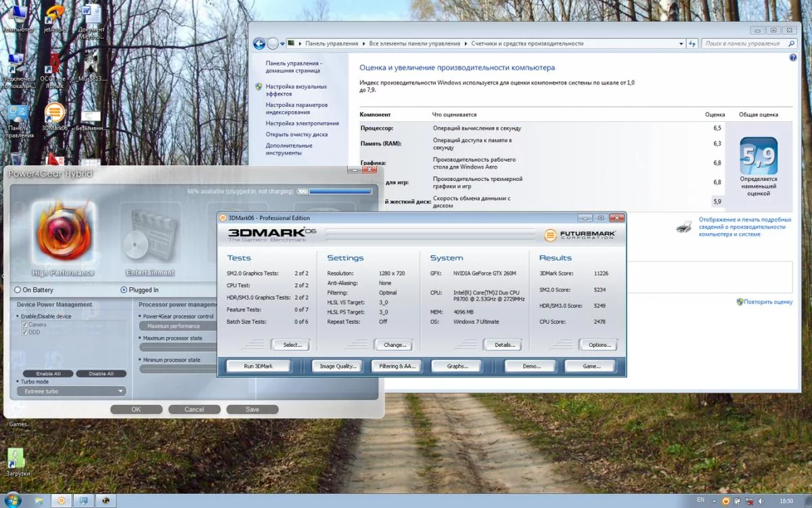
Task: Click the volume icon in system tray
Action: click(761, 501)
